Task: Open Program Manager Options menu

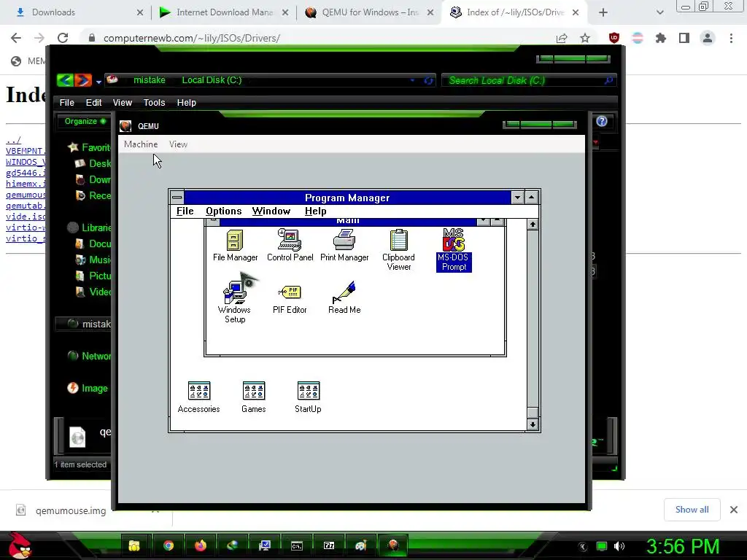Action: pyautogui.click(x=223, y=211)
